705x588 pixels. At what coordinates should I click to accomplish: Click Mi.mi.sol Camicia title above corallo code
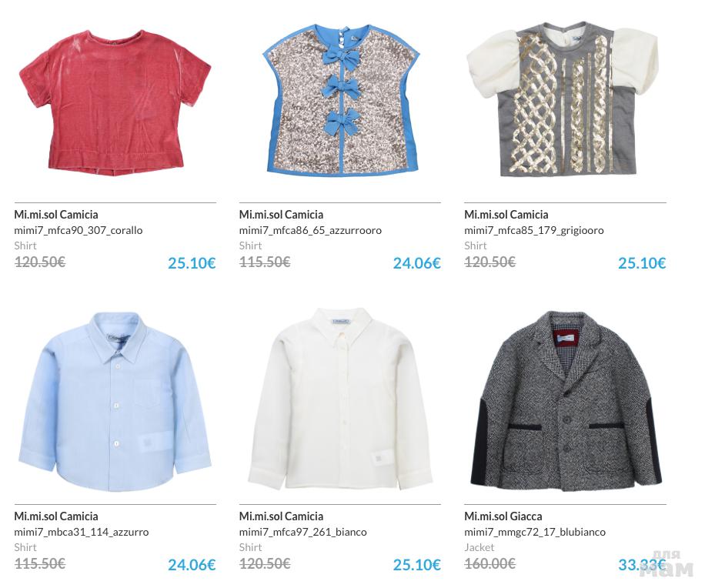tap(56, 215)
